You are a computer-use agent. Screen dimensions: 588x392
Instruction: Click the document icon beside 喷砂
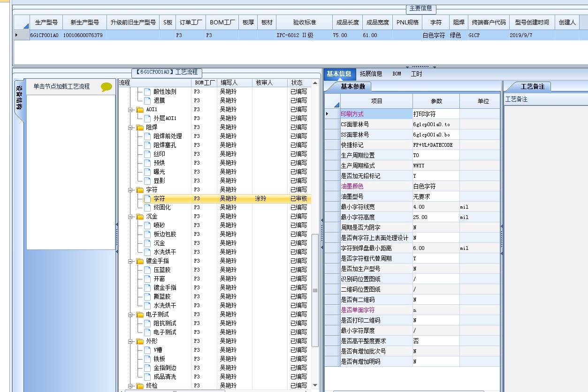[x=147, y=225]
